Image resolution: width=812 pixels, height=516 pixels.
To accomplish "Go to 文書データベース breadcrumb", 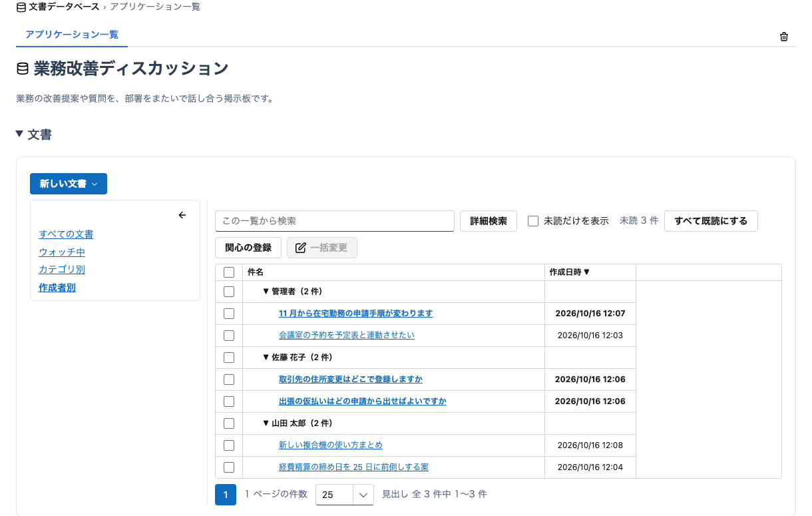I will point(65,7).
